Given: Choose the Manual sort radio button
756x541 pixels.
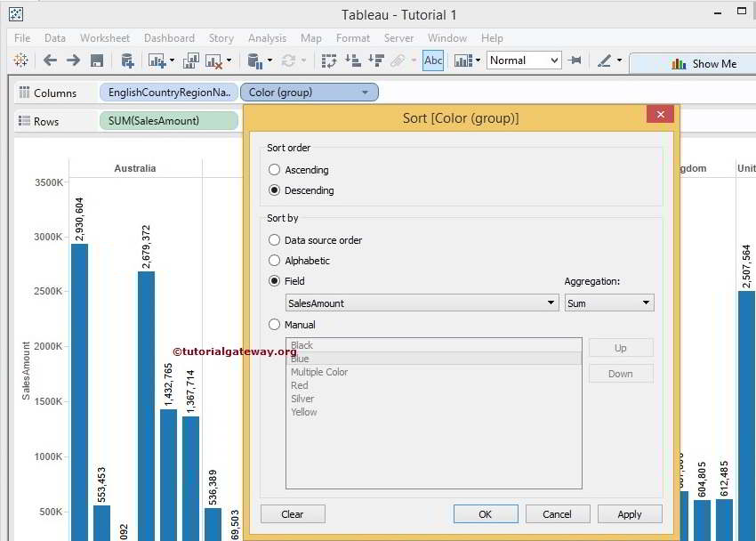Looking at the screenshot, I should click(275, 325).
